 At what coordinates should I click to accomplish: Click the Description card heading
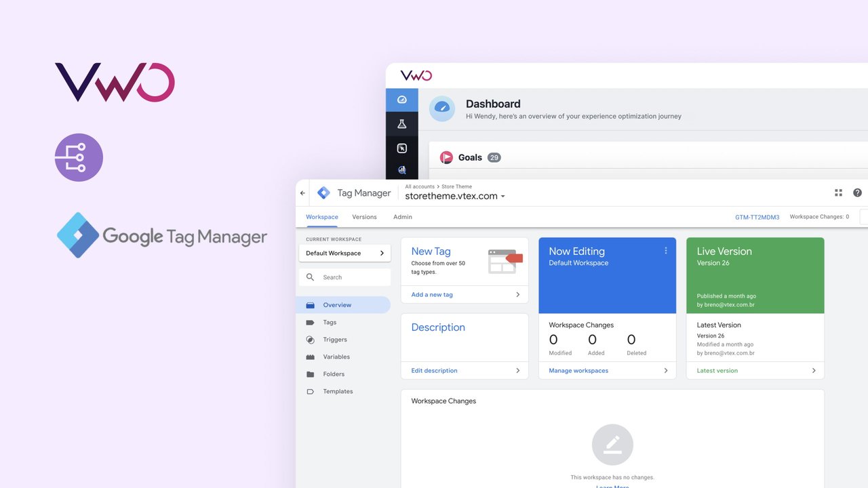[x=438, y=327]
